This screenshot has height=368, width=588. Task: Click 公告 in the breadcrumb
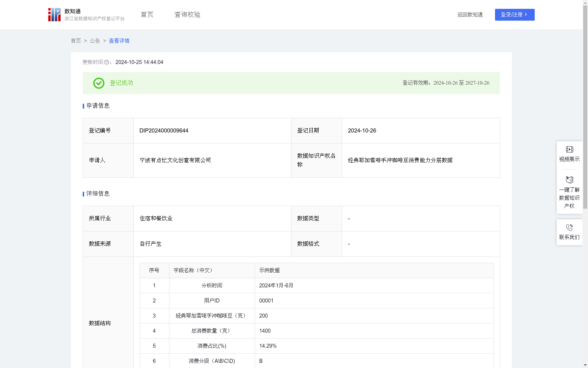(95, 41)
